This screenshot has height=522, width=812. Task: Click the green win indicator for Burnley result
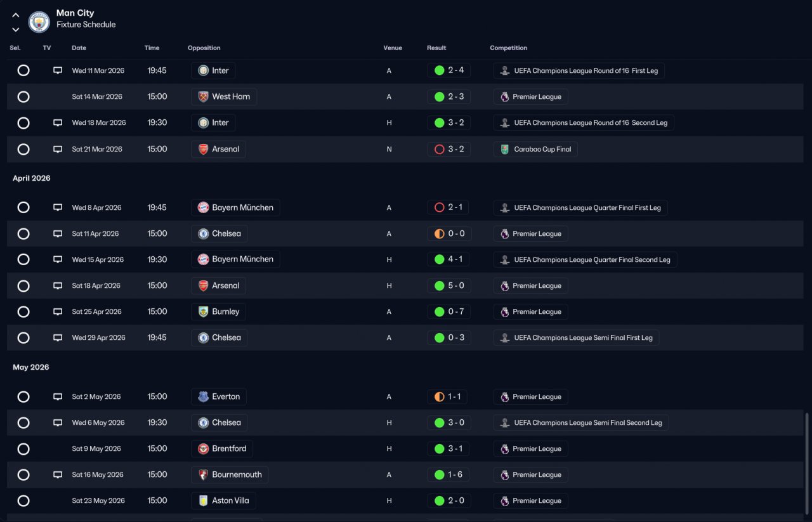(x=439, y=311)
